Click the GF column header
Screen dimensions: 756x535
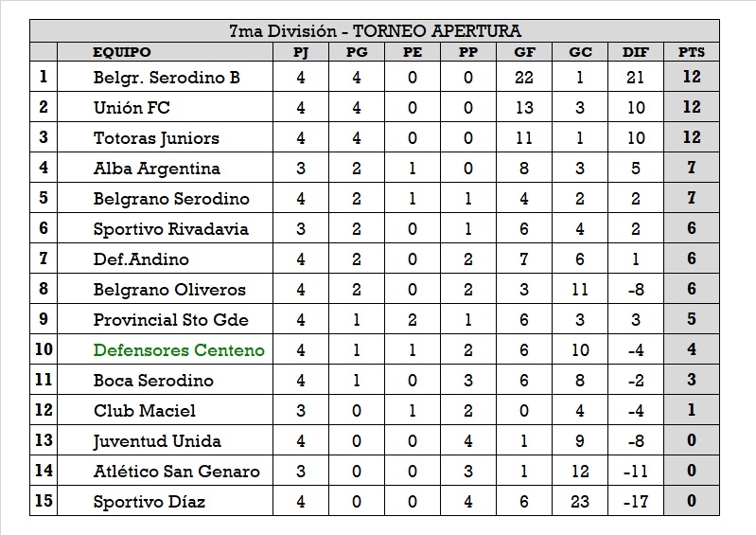pos(523,53)
